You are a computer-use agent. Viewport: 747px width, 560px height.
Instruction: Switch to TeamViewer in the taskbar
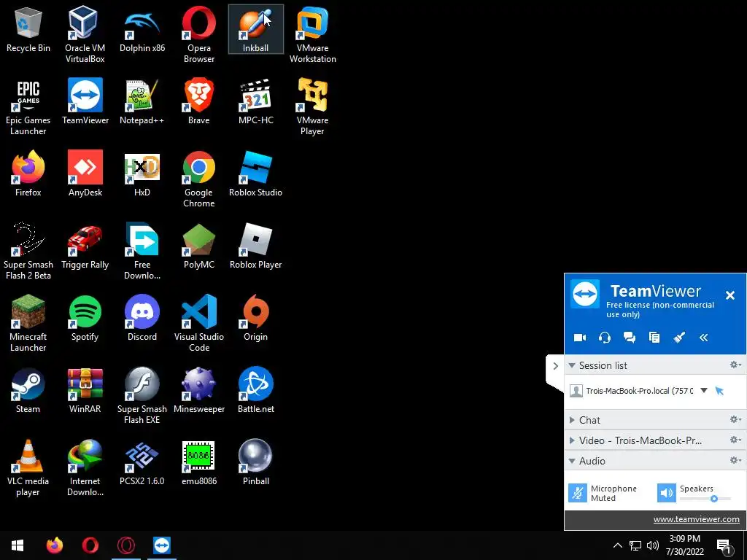tap(162, 545)
